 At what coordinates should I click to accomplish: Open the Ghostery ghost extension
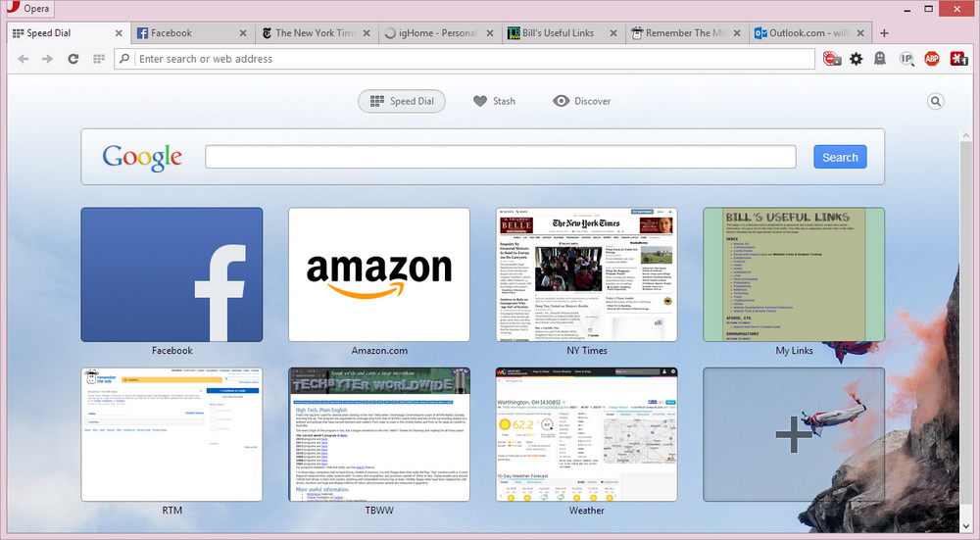(x=880, y=59)
